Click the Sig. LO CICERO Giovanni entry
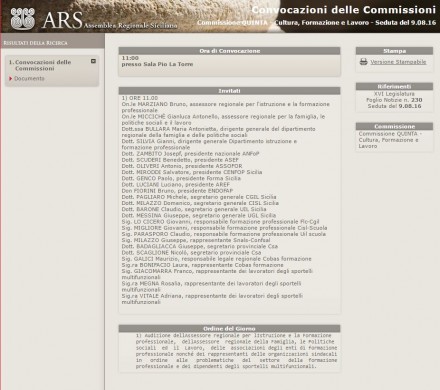This screenshot has height=390, width=440. 220,222
